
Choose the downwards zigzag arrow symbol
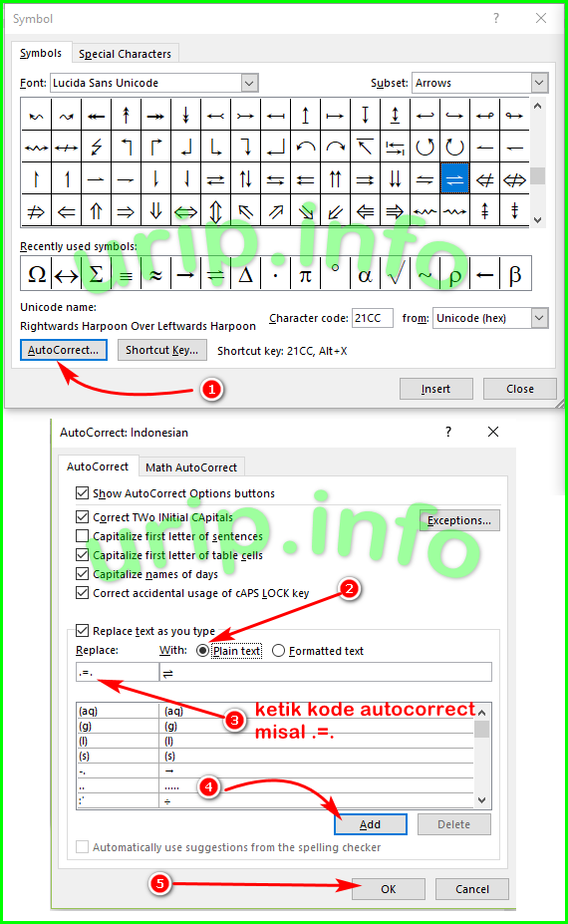pos(96,147)
